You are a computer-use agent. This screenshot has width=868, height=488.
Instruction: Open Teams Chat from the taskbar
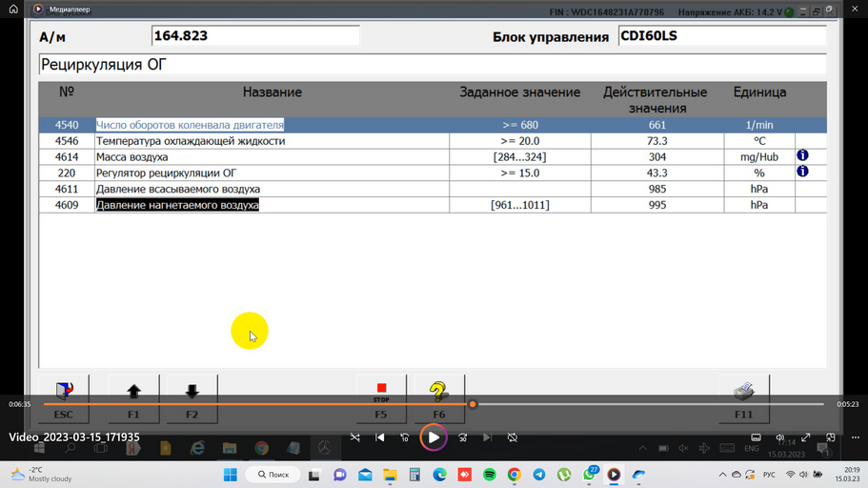(340, 475)
